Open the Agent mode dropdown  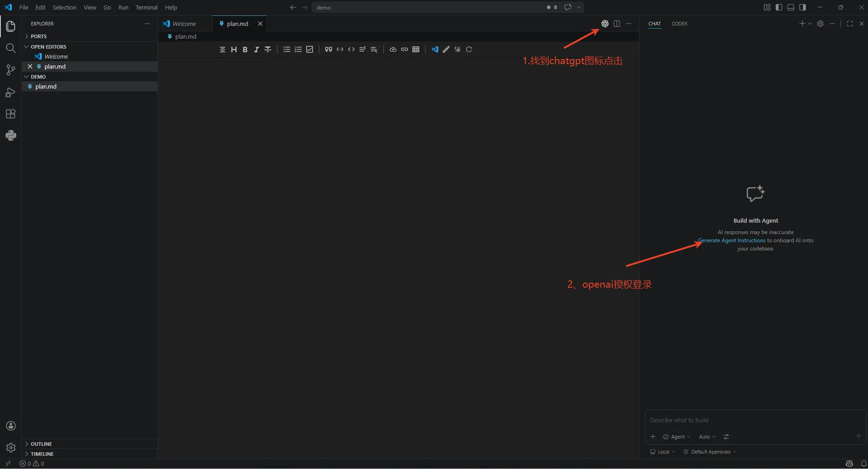pos(677,437)
